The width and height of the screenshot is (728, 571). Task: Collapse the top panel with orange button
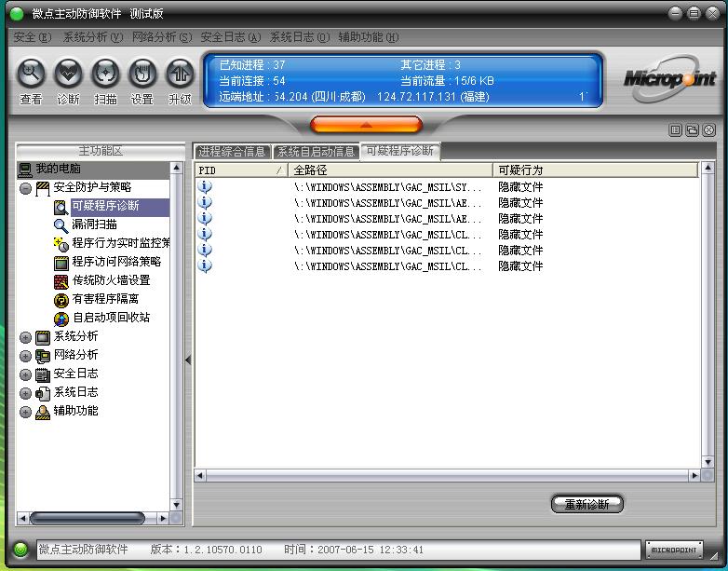tap(366, 125)
